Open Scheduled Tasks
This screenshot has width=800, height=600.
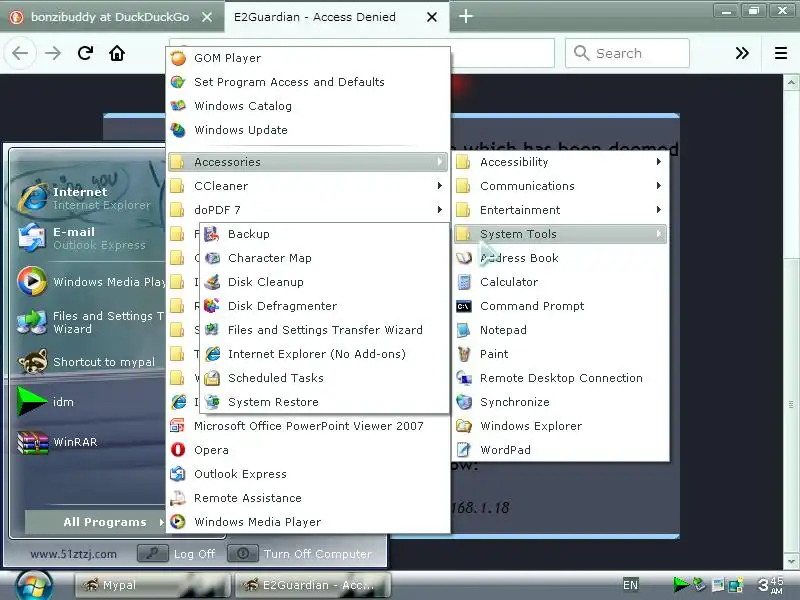(324, 378)
